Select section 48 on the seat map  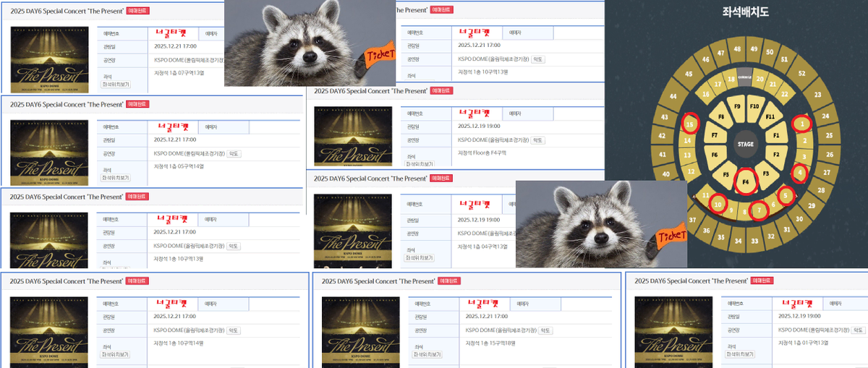pos(737,49)
